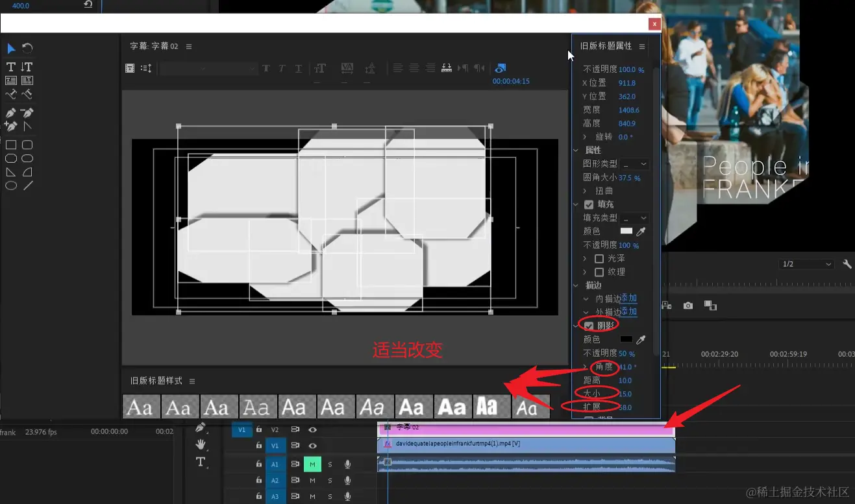Add an outer stroke via 添加
The width and height of the screenshot is (855, 504).
pyautogui.click(x=628, y=312)
